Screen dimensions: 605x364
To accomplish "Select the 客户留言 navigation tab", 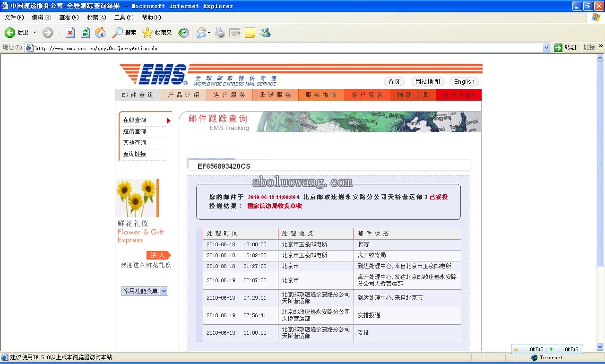I will pos(367,95).
